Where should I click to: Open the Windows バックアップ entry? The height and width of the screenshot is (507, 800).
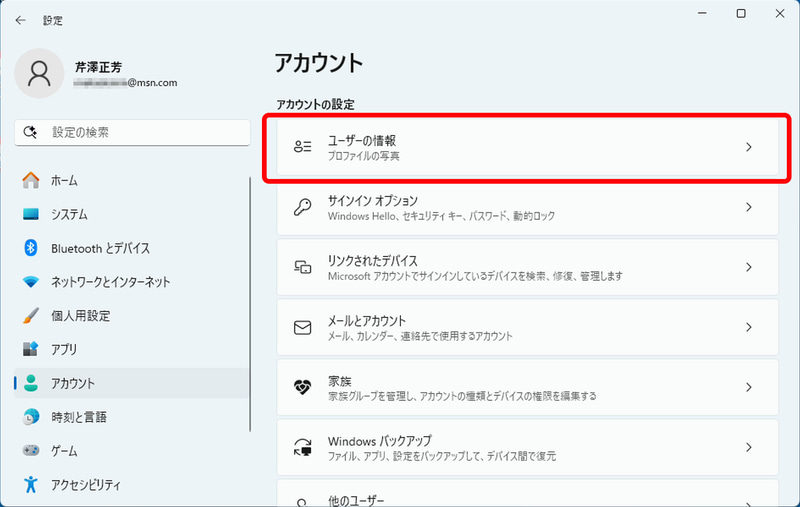click(528, 447)
